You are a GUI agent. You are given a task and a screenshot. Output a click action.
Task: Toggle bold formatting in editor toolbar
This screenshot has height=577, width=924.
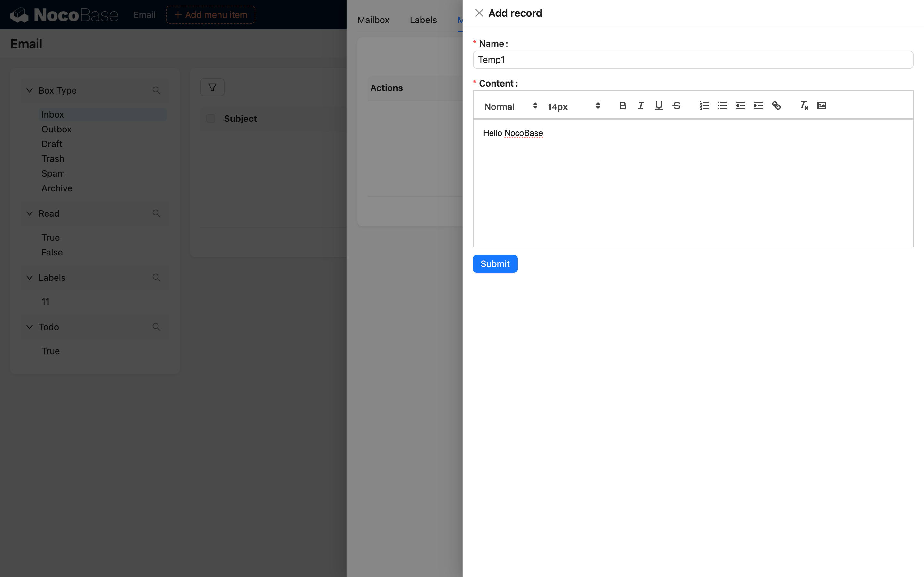coord(622,106)
